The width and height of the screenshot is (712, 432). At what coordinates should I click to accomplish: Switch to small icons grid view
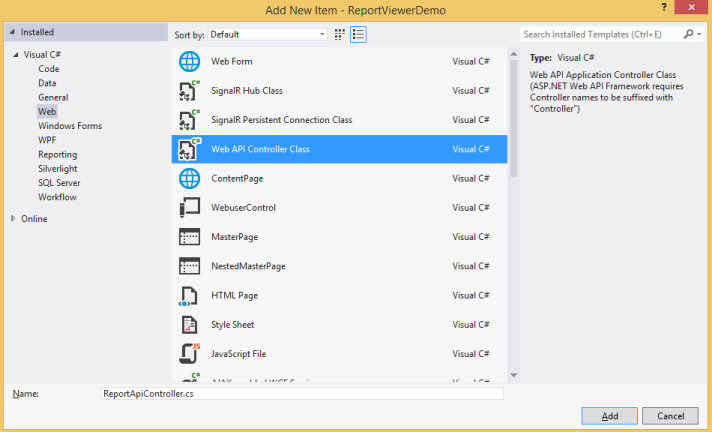tap(340, 35)
